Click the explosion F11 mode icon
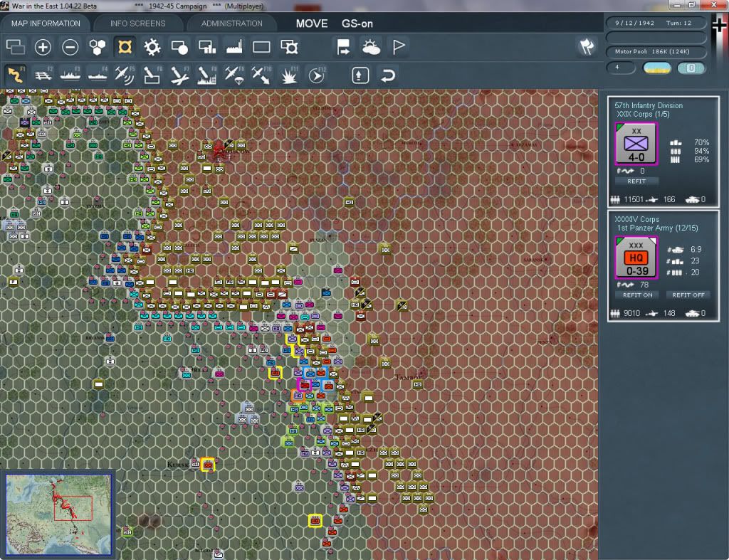The image size is (729, 560). click(289, 75)
